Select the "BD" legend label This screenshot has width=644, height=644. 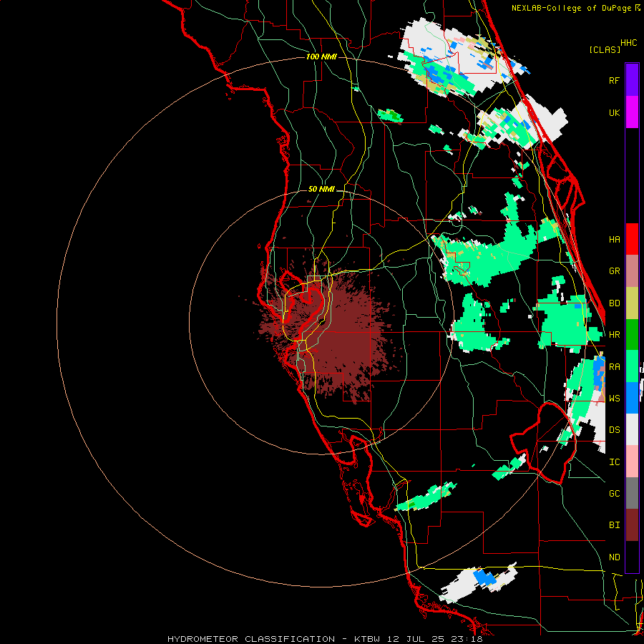(614, 303)
